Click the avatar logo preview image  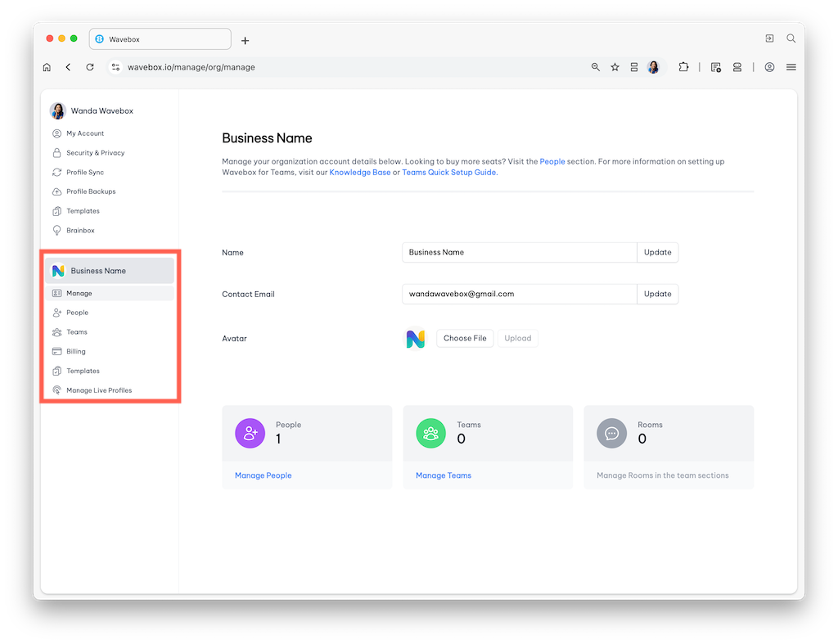tap(415, 338)
